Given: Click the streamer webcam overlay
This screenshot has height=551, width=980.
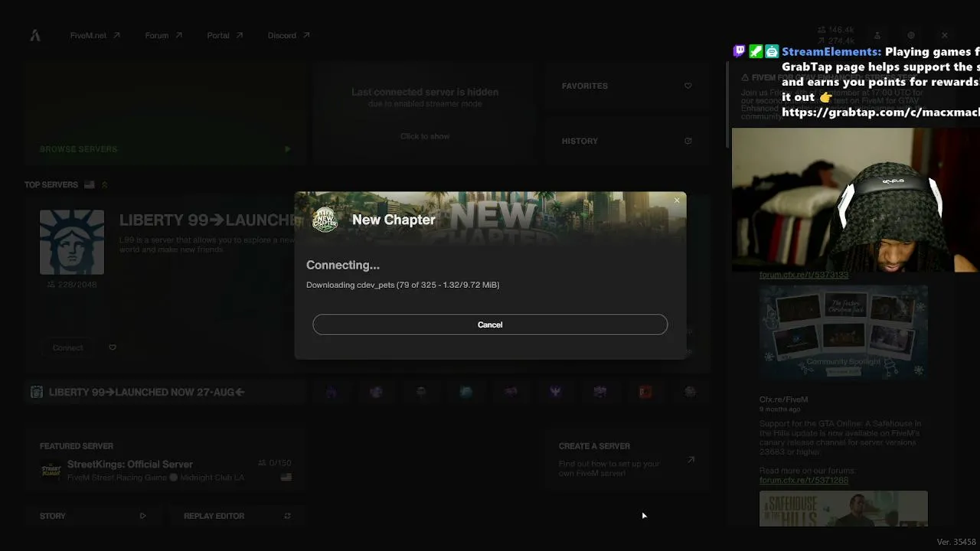Looking at the screenshot, I should click(856, 200).
